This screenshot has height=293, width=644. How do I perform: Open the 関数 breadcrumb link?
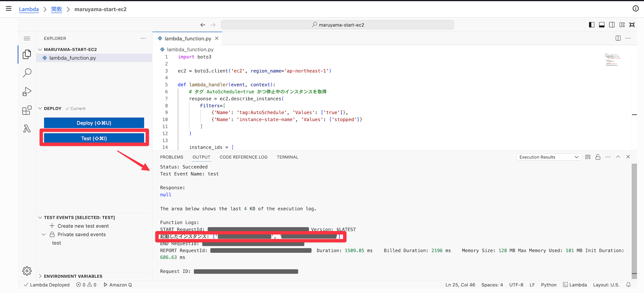(x=57, y=9)
